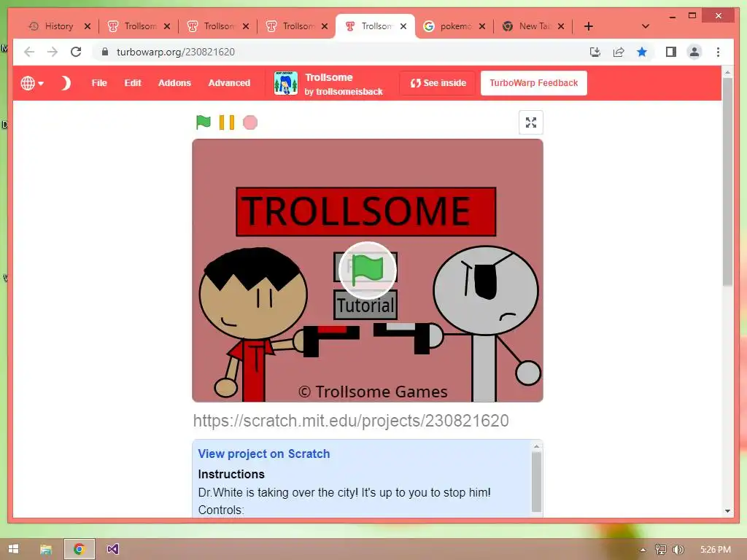Toggle dark mode with the moon icon
The height and width of the screenshot is (560, 747).
66,83
